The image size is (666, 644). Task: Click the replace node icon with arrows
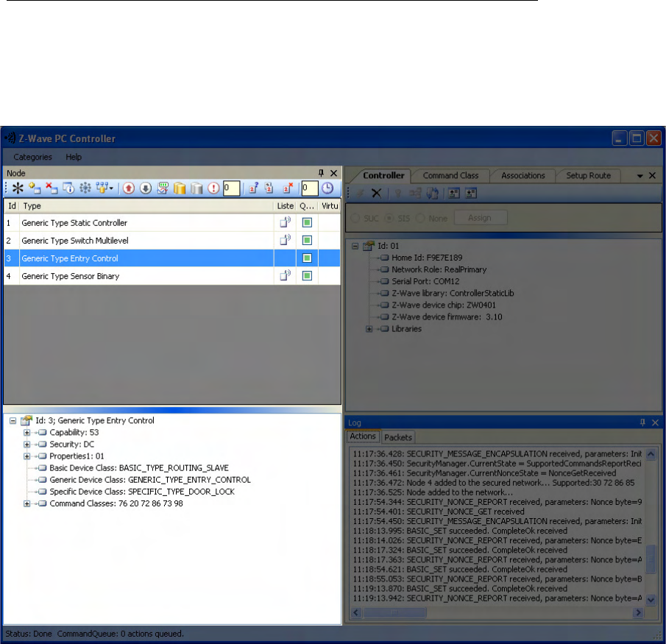point(269,188)
